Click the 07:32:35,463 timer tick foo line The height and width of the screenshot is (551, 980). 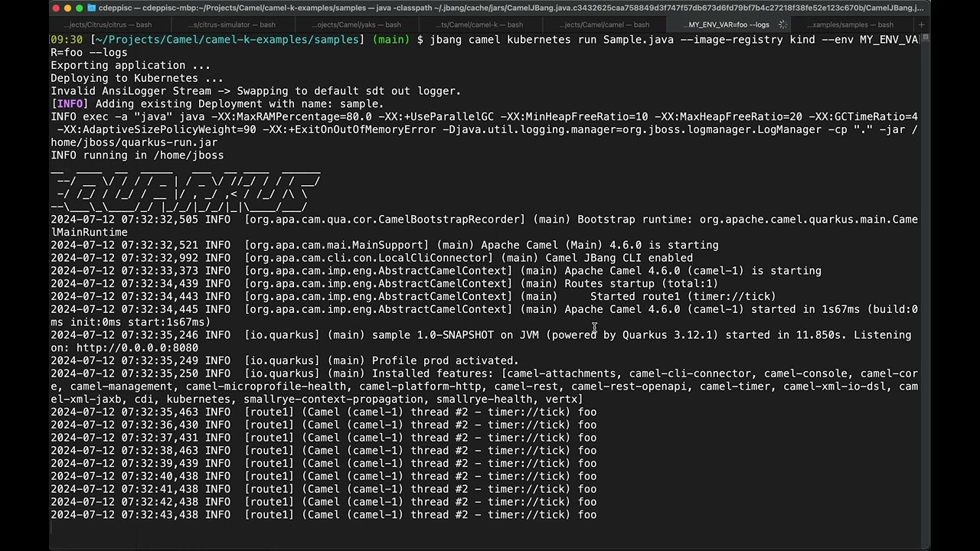pos(323,412)
